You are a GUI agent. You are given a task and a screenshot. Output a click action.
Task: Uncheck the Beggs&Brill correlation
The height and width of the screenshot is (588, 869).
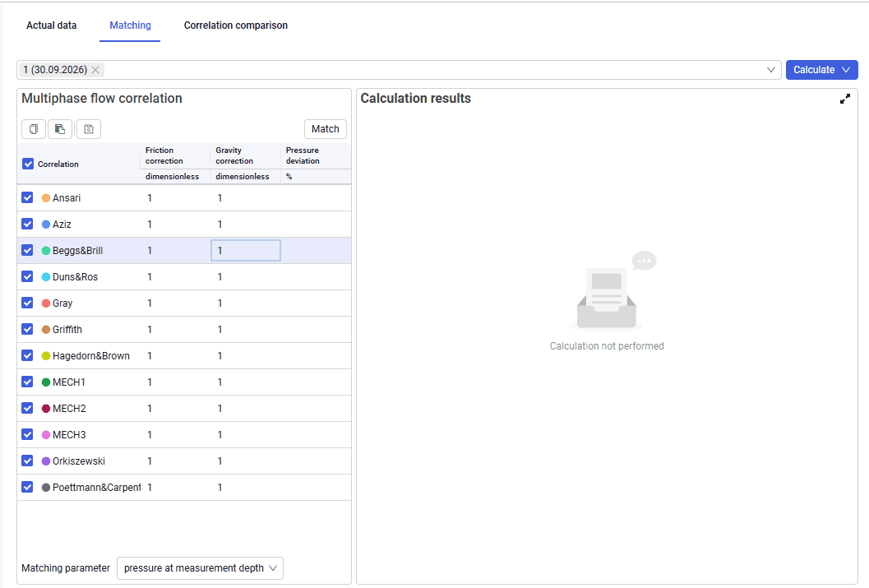point(27,251)
